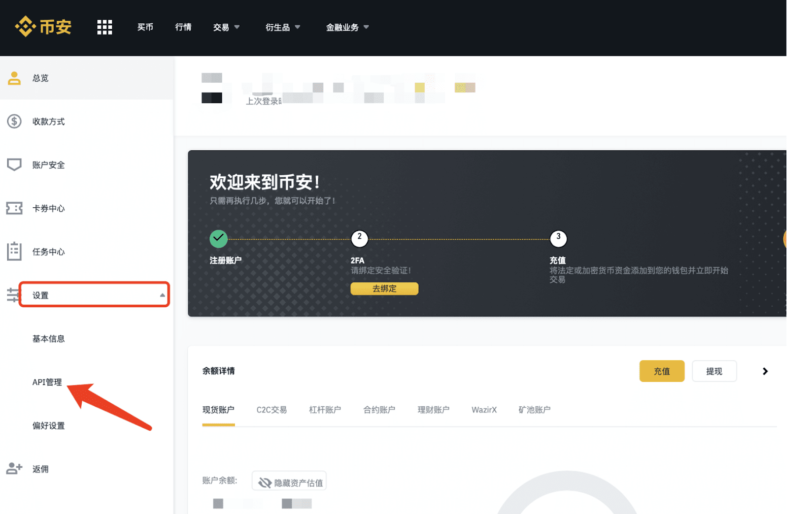Open 返佣 in the sidebar
The height and width of the screenshot is (514, 812).
(x=41, y=469)
